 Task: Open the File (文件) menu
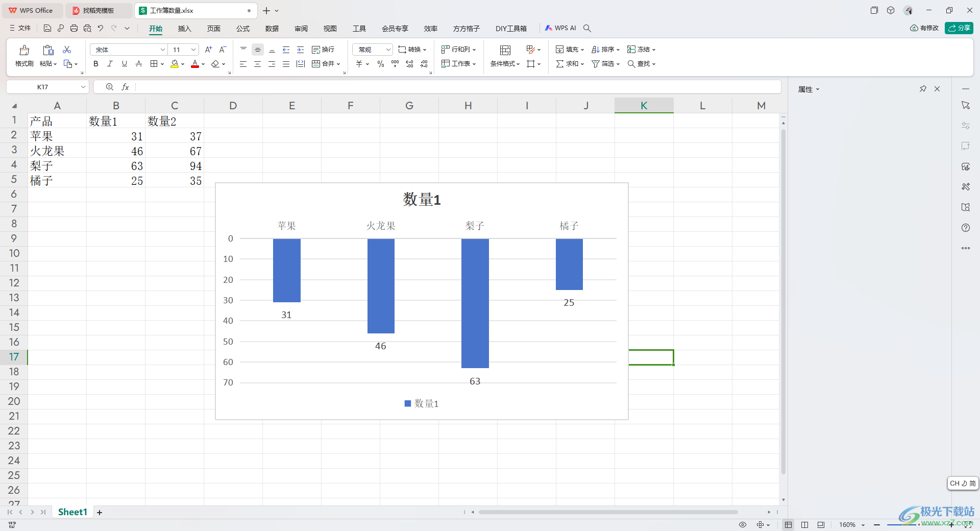[20, 28]
